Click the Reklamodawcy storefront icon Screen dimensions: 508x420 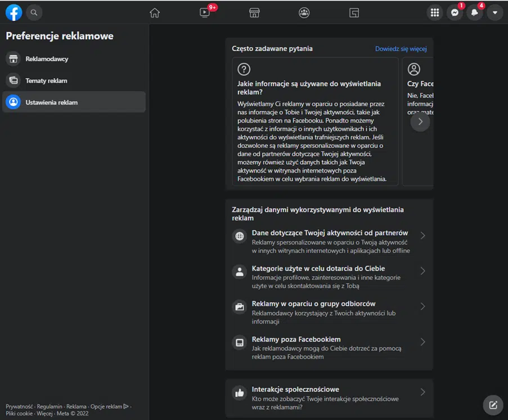[14, 59]
